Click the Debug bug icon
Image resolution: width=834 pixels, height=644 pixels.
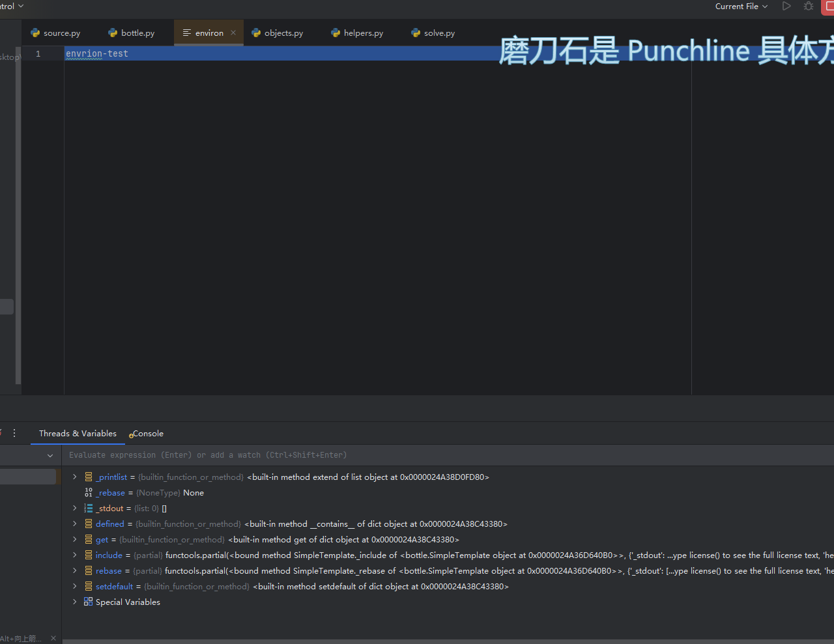pos(809,7)
